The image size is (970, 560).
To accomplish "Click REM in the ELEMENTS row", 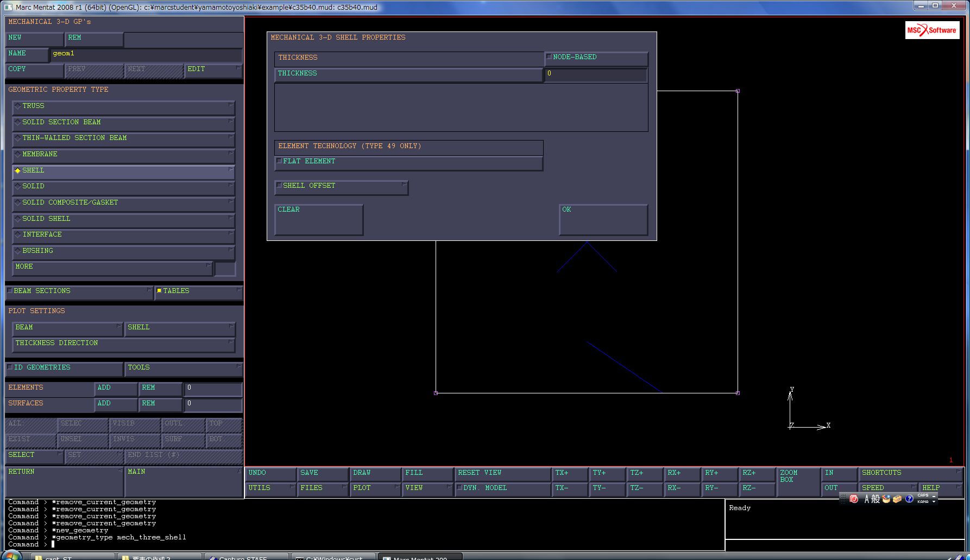I will (161, 389).
